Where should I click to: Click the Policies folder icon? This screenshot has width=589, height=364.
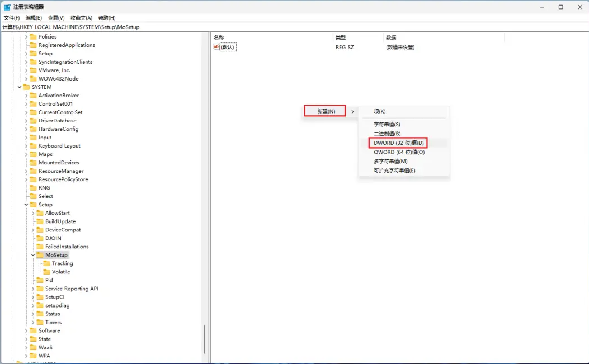tap(34, 36)
